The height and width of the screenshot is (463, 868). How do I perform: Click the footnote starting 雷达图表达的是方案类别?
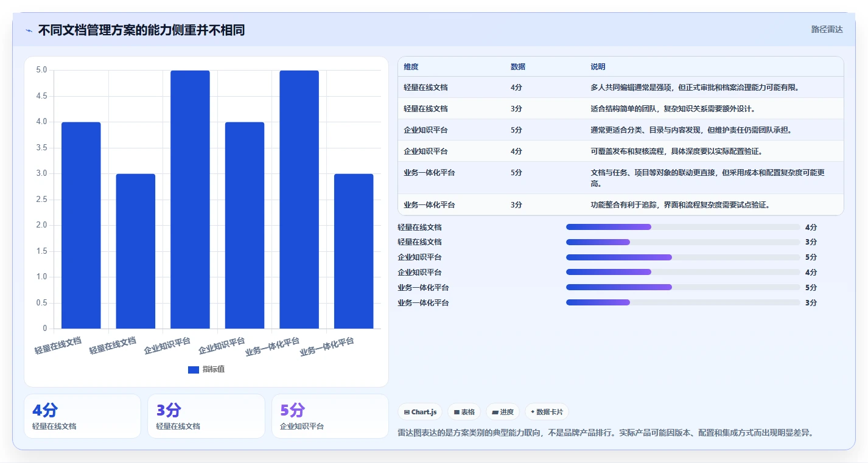pyautogui.click(x=606, y=433)
